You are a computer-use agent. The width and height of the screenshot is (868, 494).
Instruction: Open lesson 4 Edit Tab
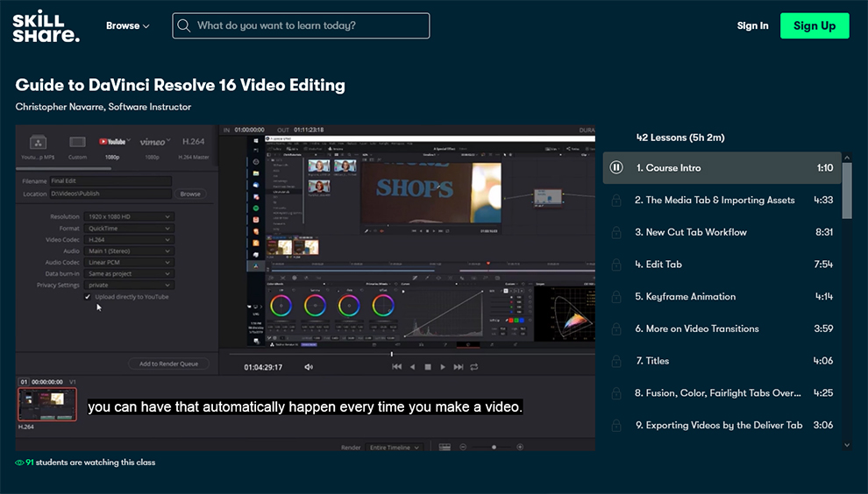pos(722,265)
